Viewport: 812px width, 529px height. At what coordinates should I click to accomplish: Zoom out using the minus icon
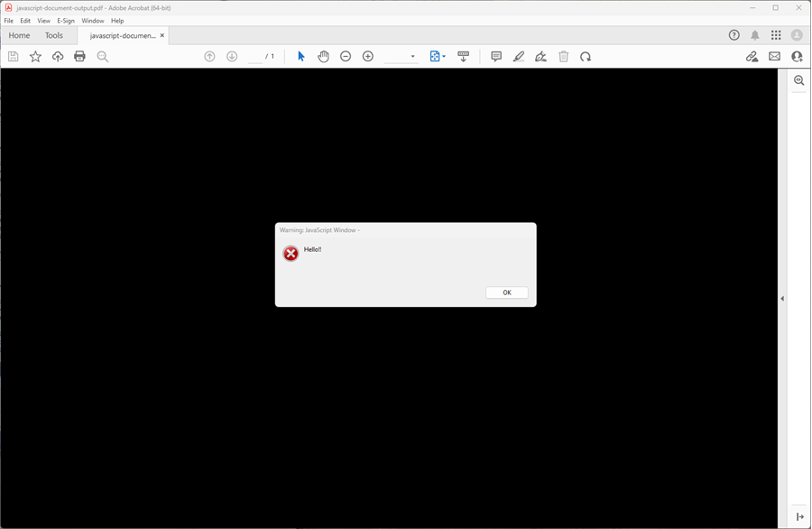(346, 56)
